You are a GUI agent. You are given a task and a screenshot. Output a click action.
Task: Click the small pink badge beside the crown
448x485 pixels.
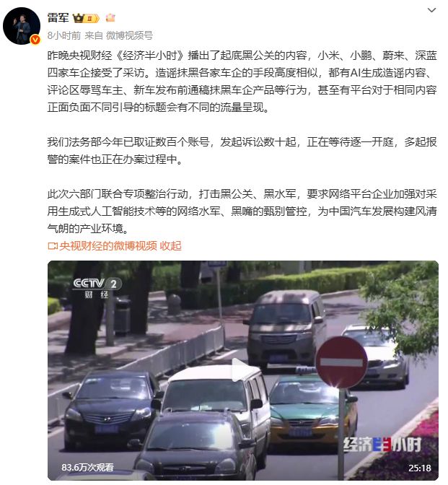[x=110, y=18]
